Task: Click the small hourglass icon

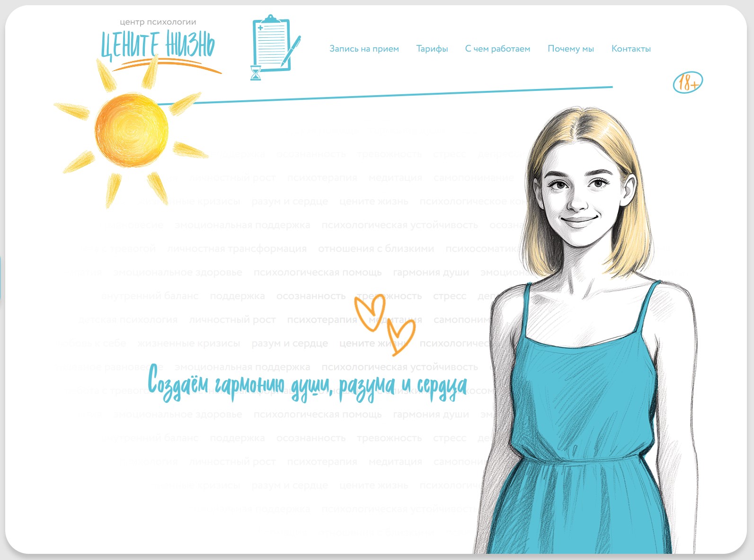Action: (x=256, y=73)
